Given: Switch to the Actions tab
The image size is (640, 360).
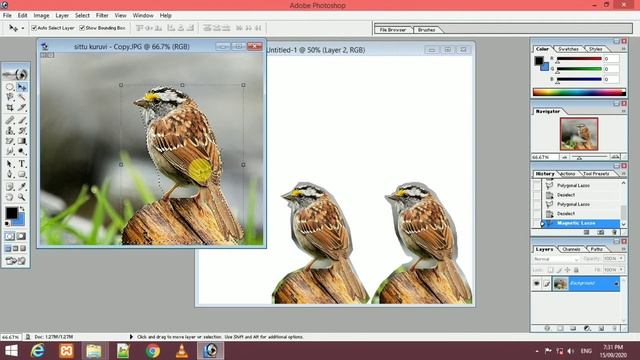Looking at the screenshot, I should click(567, 174).
